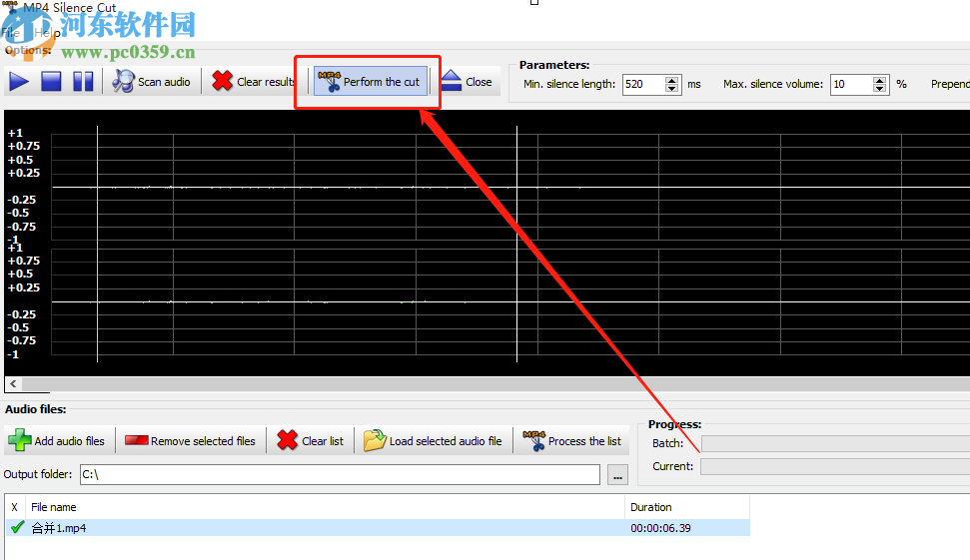Click the Output folder path field
Image resolution: width=970 pixels, height=560 pixels.
pos(340,474)
